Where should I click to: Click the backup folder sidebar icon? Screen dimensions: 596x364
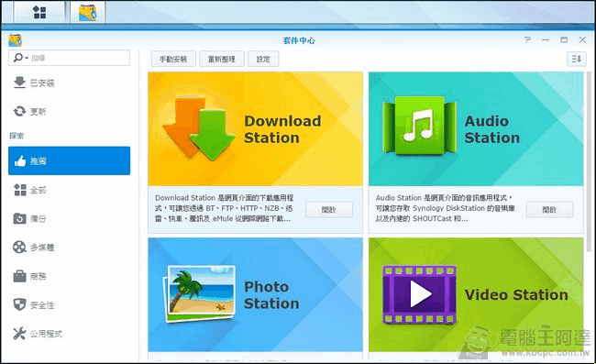[x=19, y=218]
